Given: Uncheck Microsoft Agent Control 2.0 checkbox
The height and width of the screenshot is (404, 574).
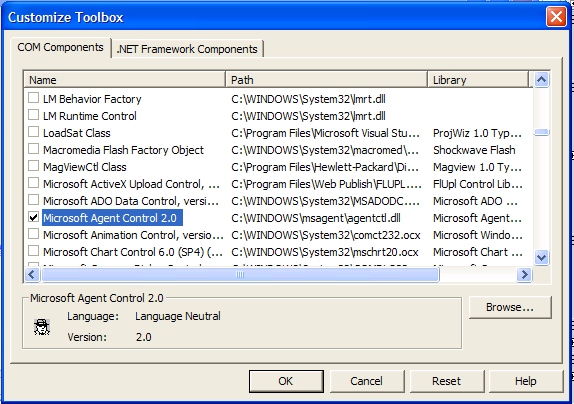Looking at the screenshot, I should [33, 217].
